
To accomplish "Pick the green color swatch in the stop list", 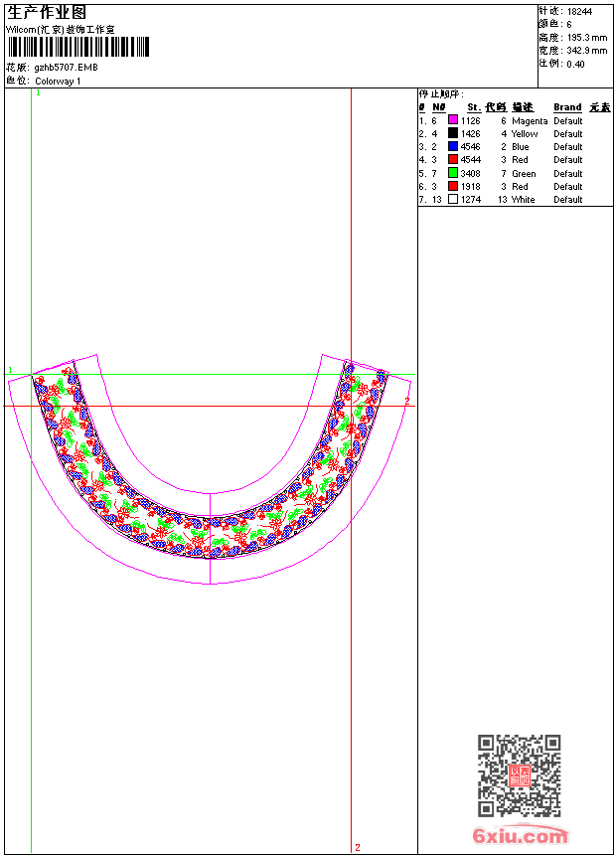I will (453, 173).
